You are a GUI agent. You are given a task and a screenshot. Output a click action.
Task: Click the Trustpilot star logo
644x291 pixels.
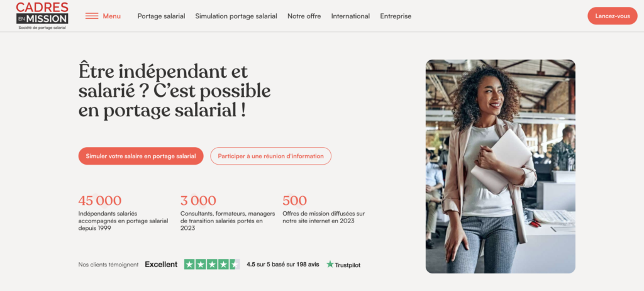(x=343, y=265)
